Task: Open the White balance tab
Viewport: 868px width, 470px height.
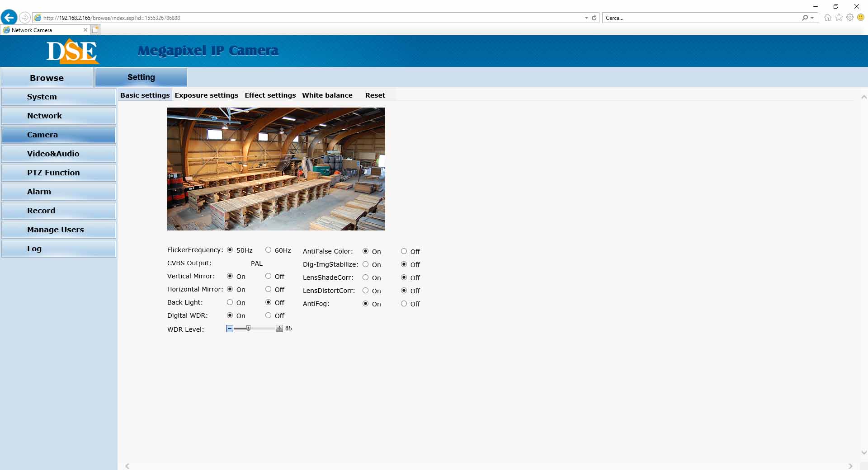Action: pyautogui.click(x=327, y=95)
